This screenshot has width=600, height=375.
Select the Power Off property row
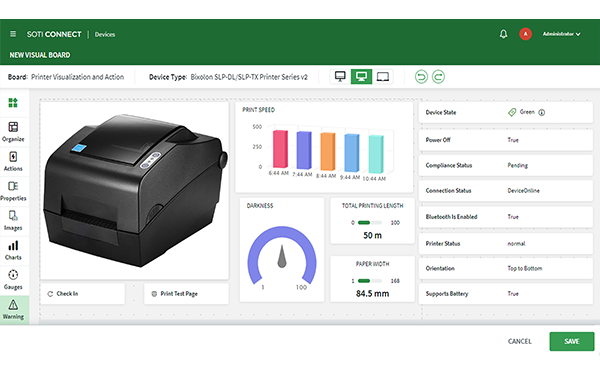click(x=506, y=140)
